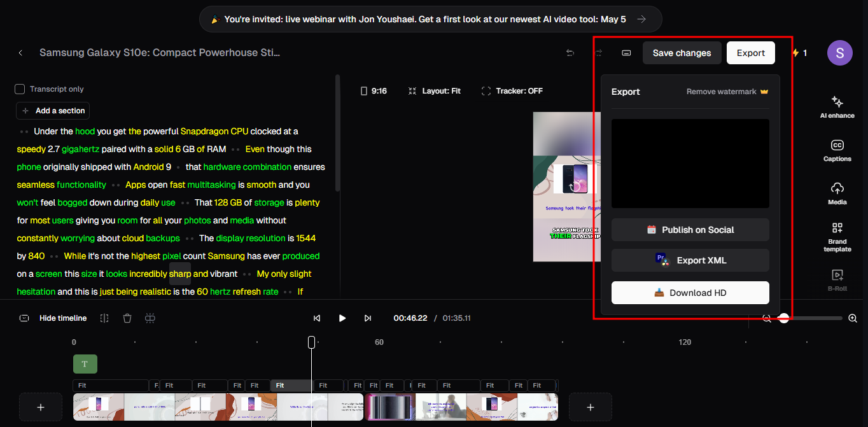Play the video
The width and height of the screenshot is (868, 427).
click(342, 318)
